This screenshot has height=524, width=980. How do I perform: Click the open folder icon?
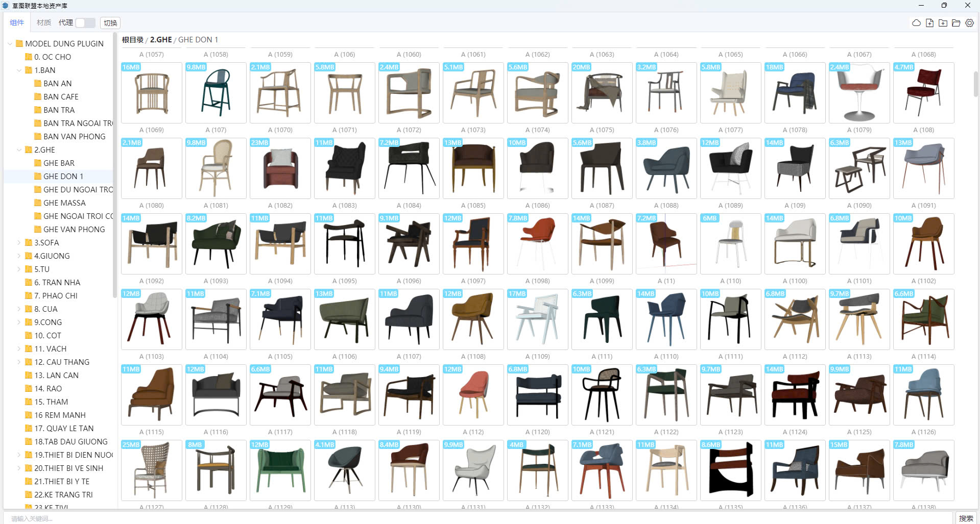(x=956, y=23)
